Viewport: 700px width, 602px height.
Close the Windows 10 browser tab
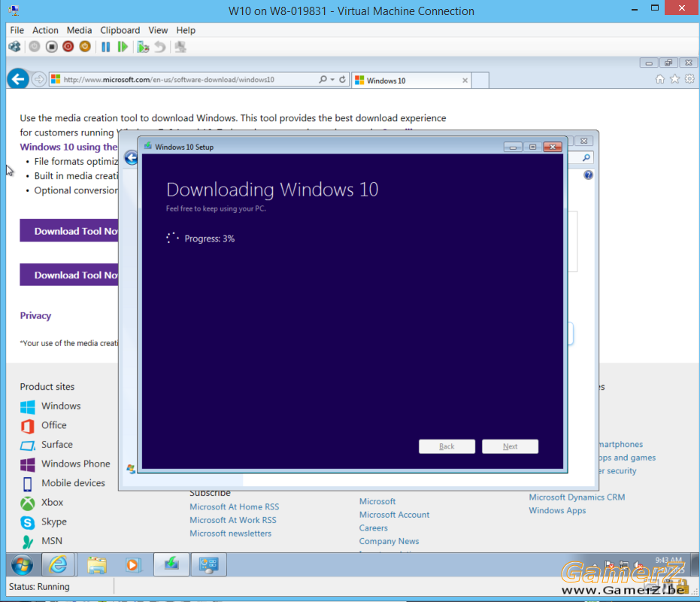[x=465, y=81]
